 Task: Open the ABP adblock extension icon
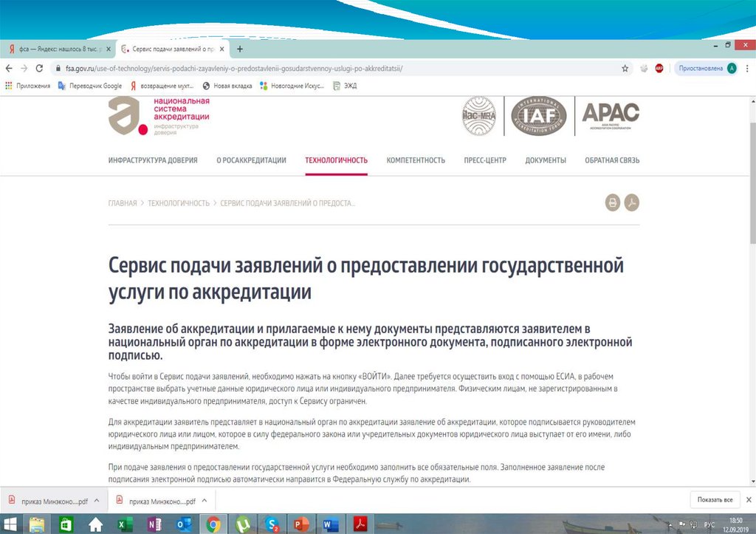click(659, 69)
